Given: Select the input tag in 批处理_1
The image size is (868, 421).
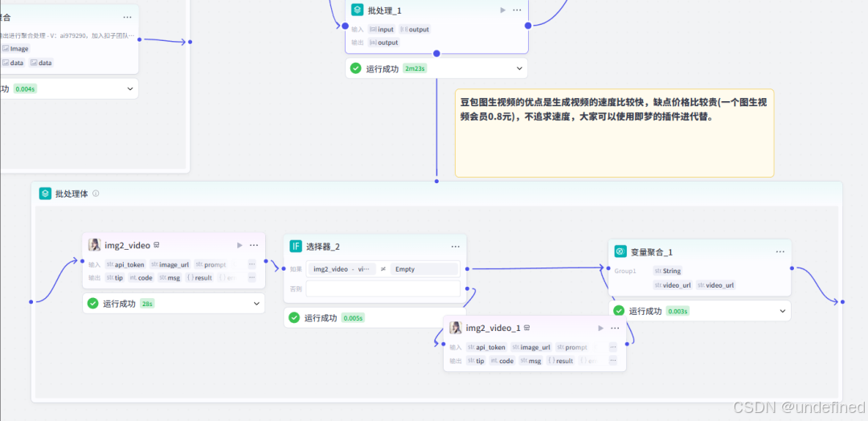Looking at the screenshot, I should 382,29.
